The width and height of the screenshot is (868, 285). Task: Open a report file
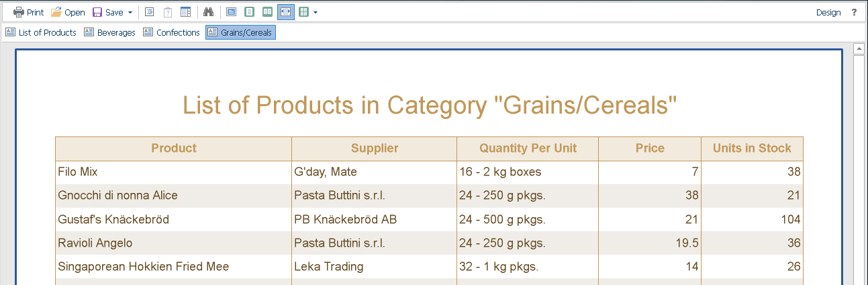[68, 12]
